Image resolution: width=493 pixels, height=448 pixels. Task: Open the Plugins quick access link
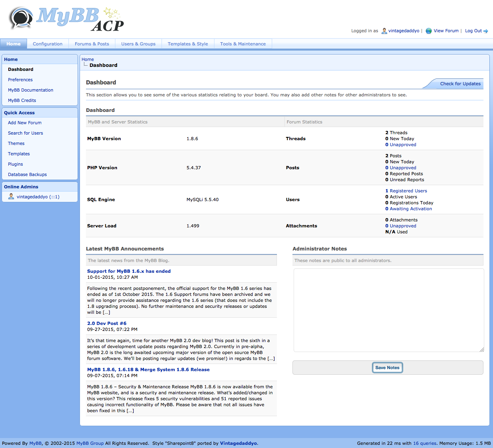tap(16, 164)
